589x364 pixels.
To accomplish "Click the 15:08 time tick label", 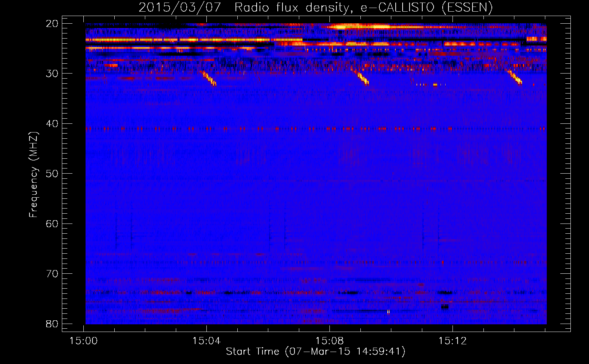I will coord(329,341).
